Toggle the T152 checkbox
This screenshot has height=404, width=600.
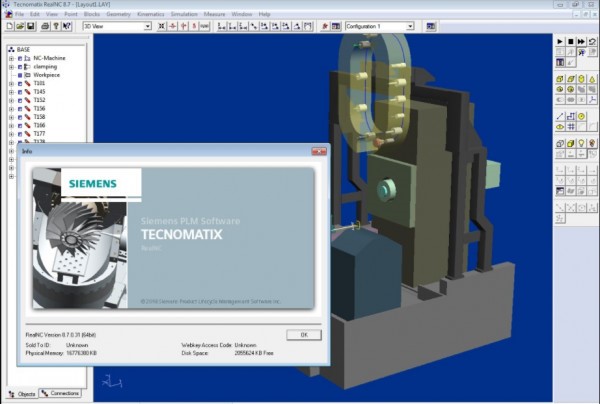pyautogui.click(x=20, y=100)
